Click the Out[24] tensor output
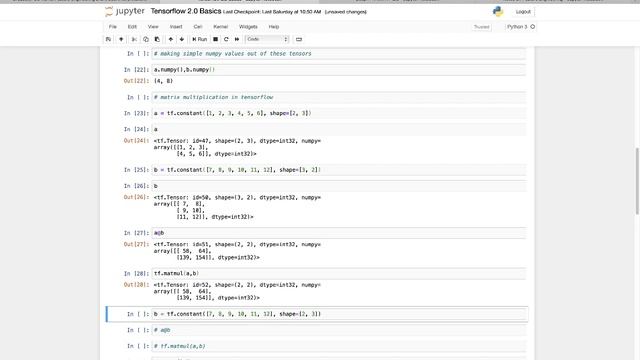Screen dimensions: 640x360 pyautogui.click(x=237, y=147)
